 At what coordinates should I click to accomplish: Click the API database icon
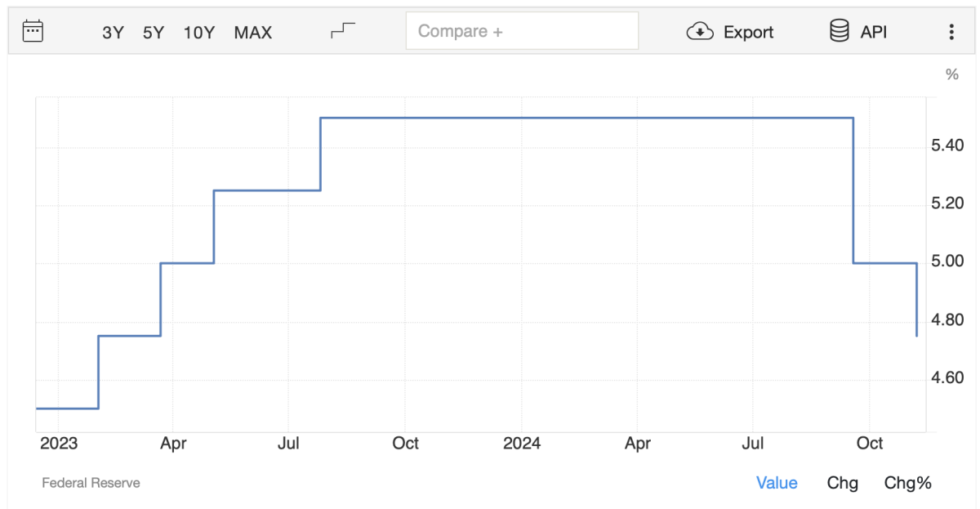coord(839,32)
